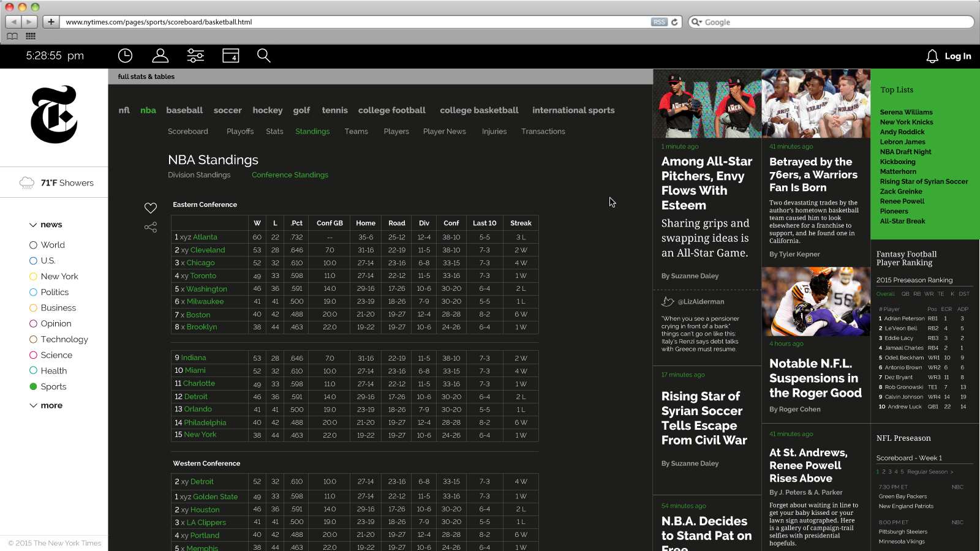Select the U.S. section radio

click(x=33, y=261)
